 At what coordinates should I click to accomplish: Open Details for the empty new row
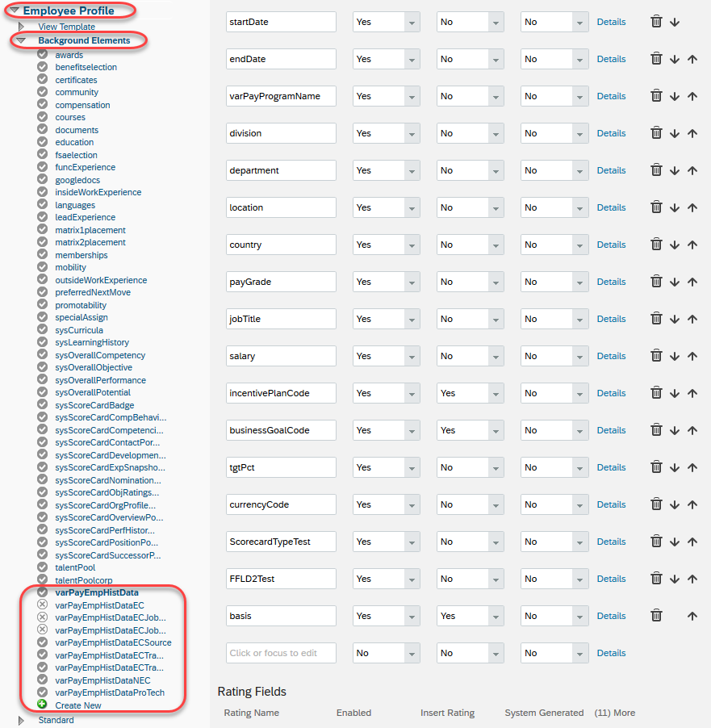click(x=611, y=653)
